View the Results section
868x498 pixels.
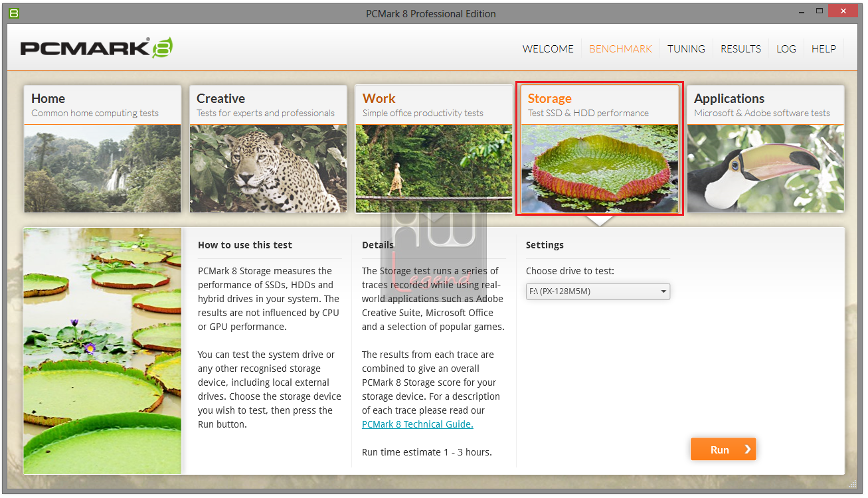pos(740,48)
